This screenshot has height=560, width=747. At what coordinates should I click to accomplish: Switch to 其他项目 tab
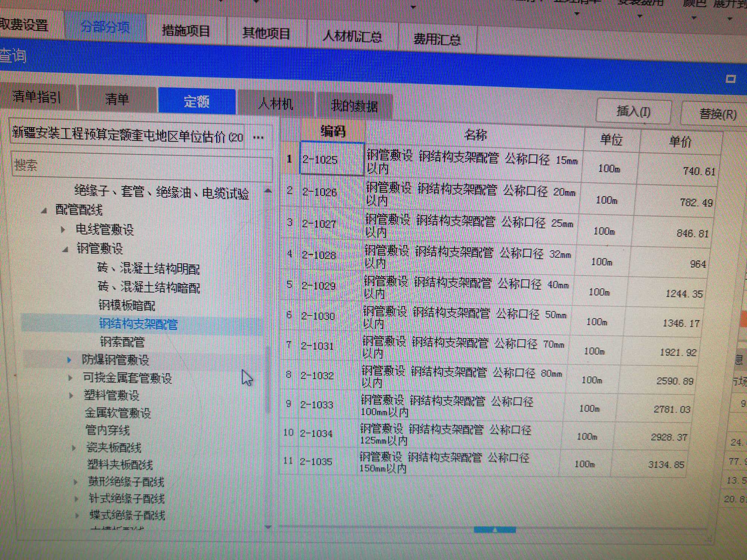266,33
